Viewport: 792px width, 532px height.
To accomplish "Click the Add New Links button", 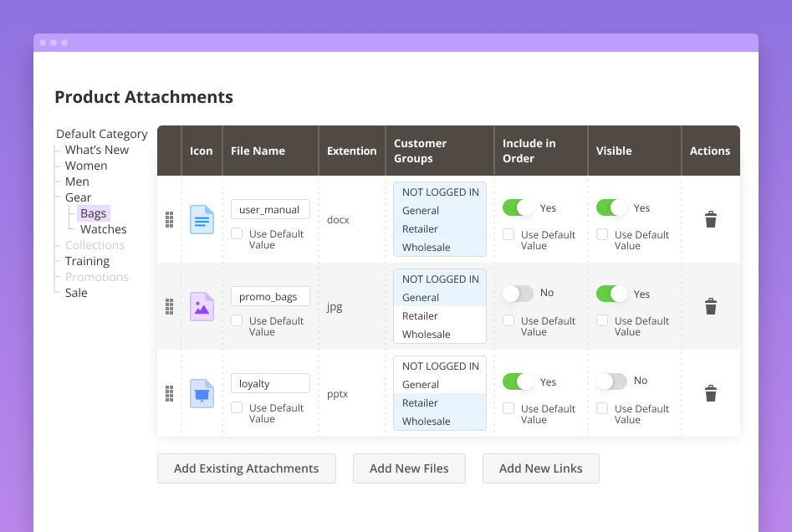I will click(x=540, y=468).
